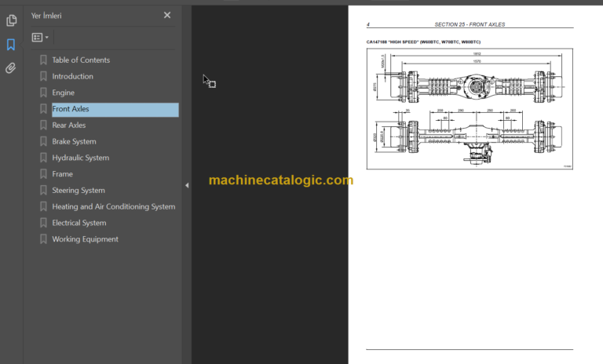The width and height of the screenshot is (603, 364).
Task: Click bookmark icon beside Heating and Air Conditioning
Action: click(43, 206)
